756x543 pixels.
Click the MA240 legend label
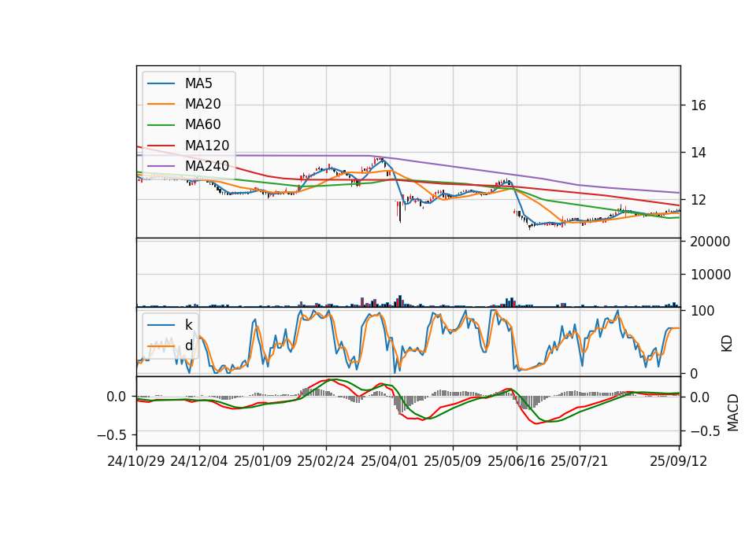(x=207, y=166)
